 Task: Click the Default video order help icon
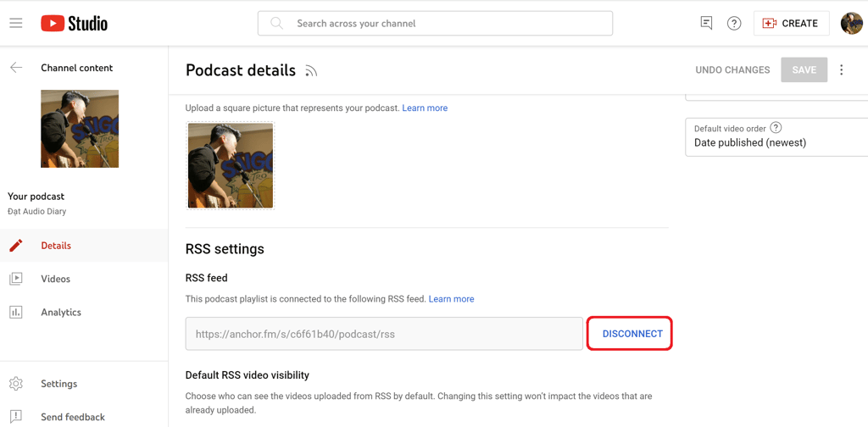pos(776,128)
